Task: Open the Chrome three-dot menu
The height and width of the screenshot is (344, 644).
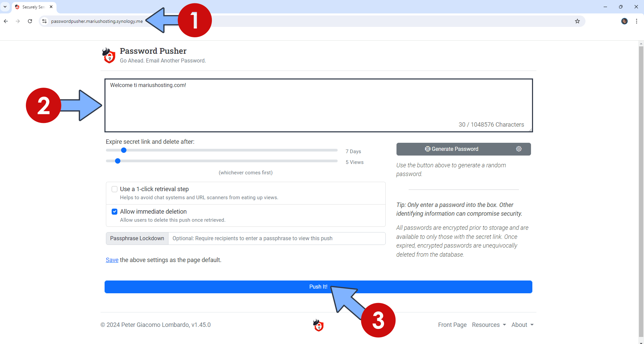Action: (x=637, y=21)
